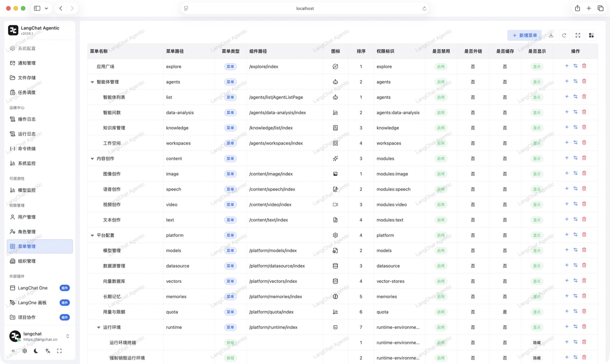Toggle the 显示 tag for 用量与限额
The height and width of the screenshot is (364, 610).
pos(537,312)
